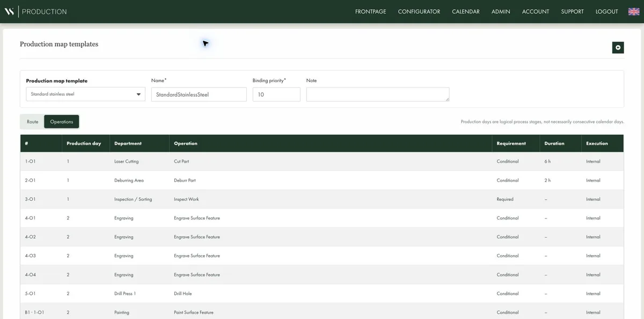Click the Binding priority field
The image size is (644, 319).
coord(276,94)
